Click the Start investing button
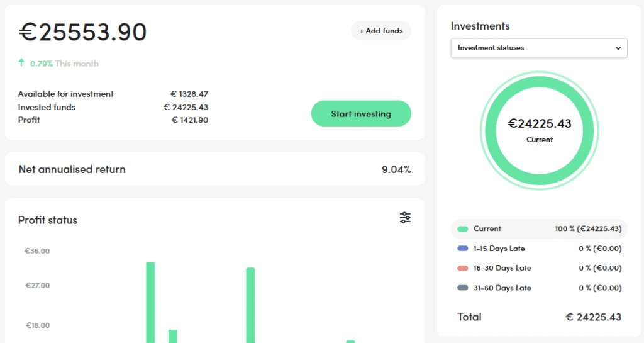This screenshot has height=343, width=644. [361, 114]
